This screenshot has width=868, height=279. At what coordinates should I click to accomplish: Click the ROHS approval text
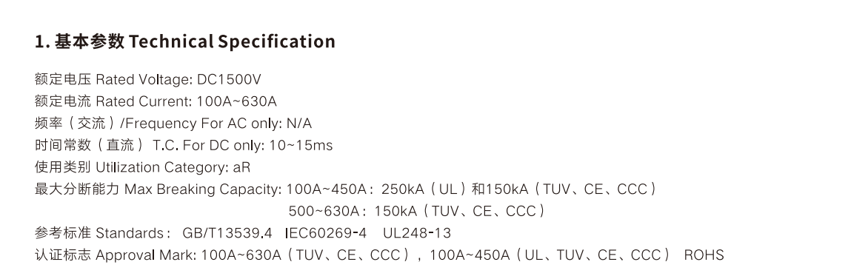[704, 255]
